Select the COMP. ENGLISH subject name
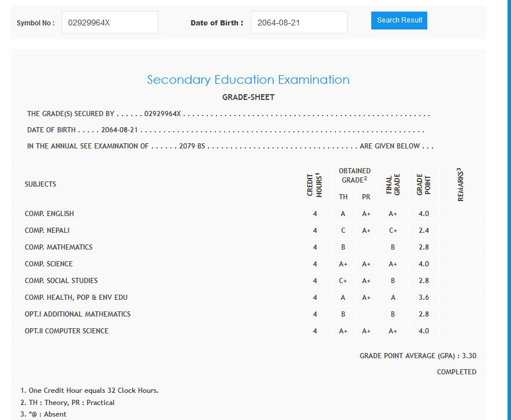The width and height of the screenshot is (511, 420). [49, 214]
